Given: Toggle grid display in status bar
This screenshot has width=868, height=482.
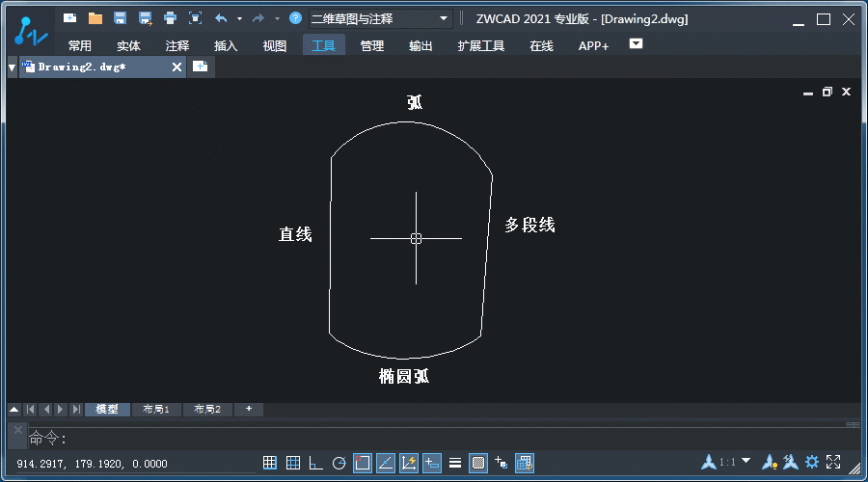Looking at the screenshot, I should [x=294, y=463].
